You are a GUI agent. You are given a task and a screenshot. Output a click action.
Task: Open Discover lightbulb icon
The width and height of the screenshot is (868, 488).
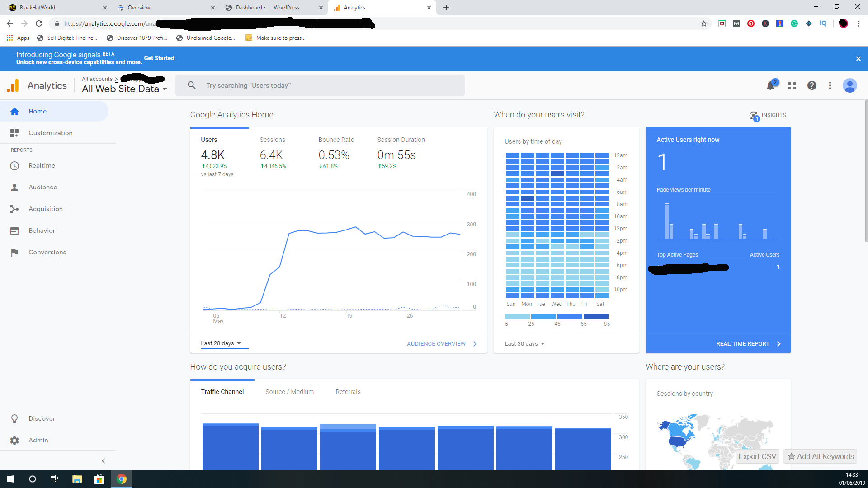[x=14, y=419]
